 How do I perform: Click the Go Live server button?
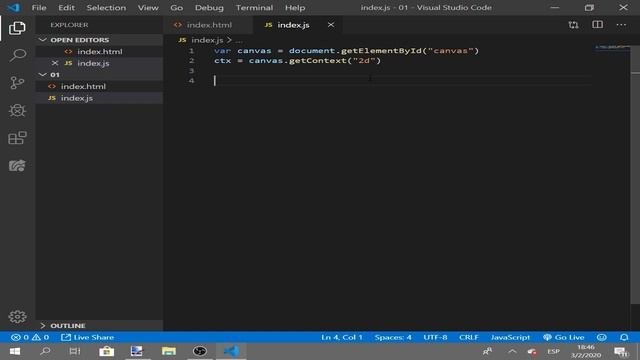[564, 338]
